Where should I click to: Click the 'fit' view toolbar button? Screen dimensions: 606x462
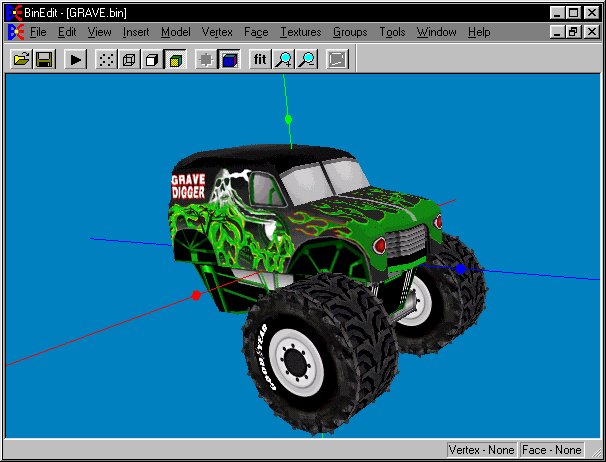tap(260, 60)
